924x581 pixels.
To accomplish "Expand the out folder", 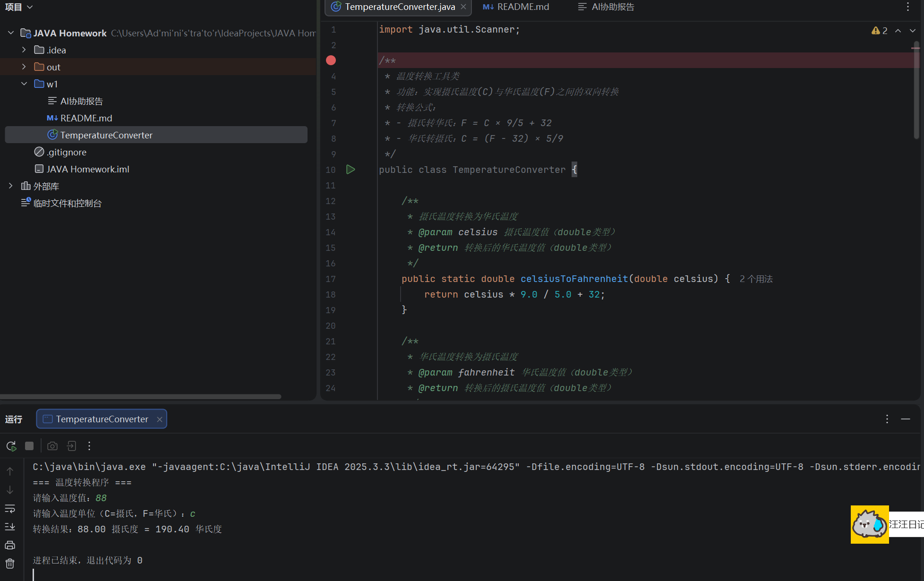I will 24,67.
